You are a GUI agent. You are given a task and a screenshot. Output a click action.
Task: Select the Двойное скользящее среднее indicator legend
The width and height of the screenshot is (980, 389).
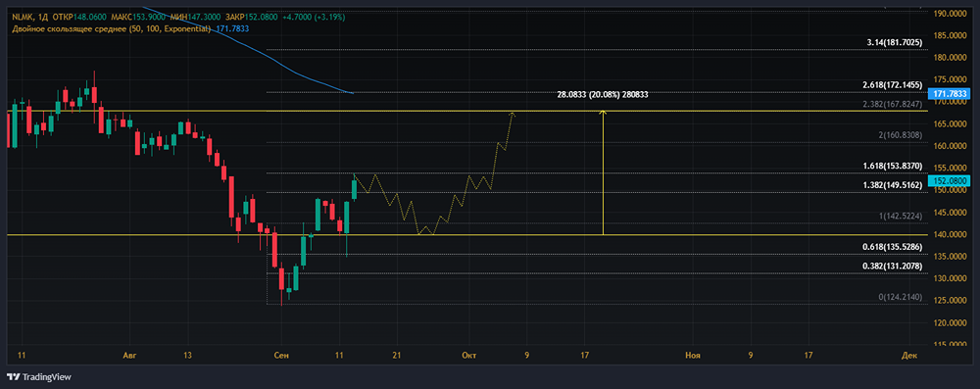(x=112, y=28)
